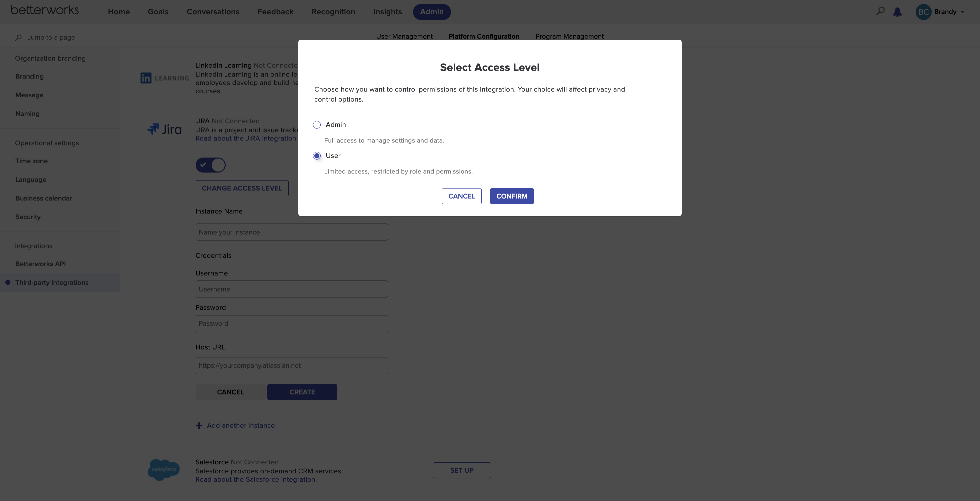Click the BC user avatar
The width and height of the screenshot is (980, 501).
(923, 12)
